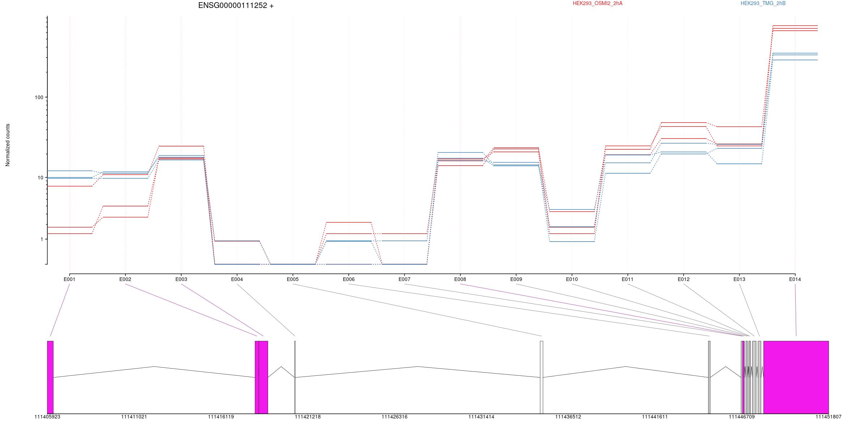Click genomic coordinate 111405923
This screenshot has height=434, width=868.
pyautogui.click(x=47, y=417)
